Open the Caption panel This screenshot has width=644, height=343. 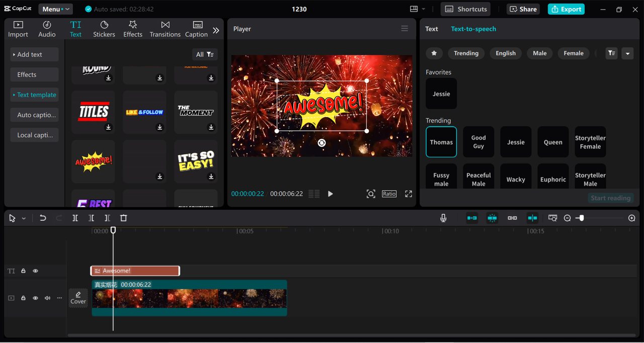click(x=196, y=29)
